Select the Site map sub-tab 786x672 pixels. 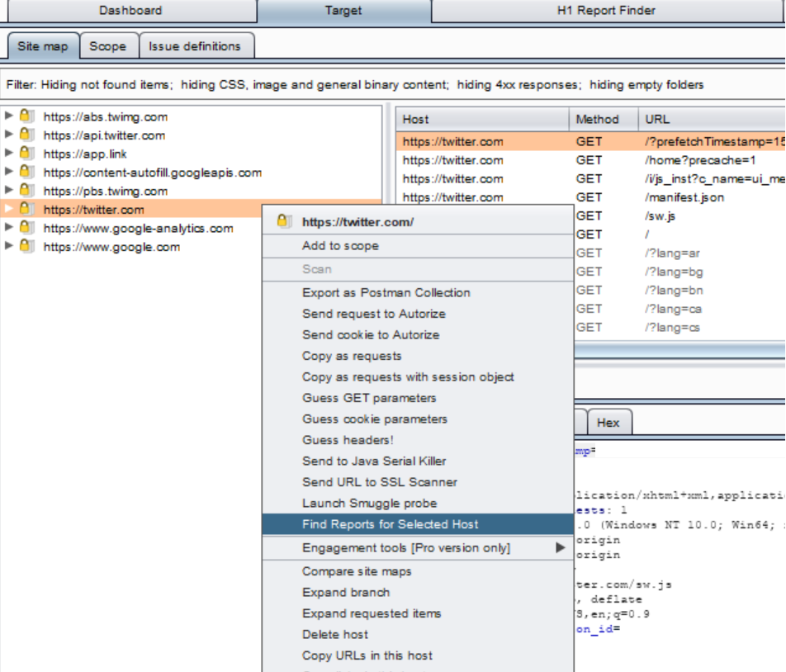pos(43,46)
